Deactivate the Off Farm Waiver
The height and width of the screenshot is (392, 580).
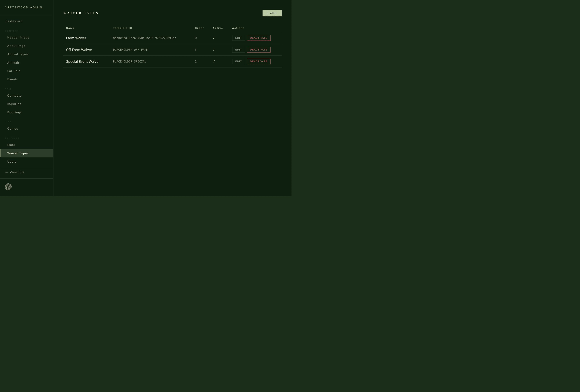(x=258, y=50)
